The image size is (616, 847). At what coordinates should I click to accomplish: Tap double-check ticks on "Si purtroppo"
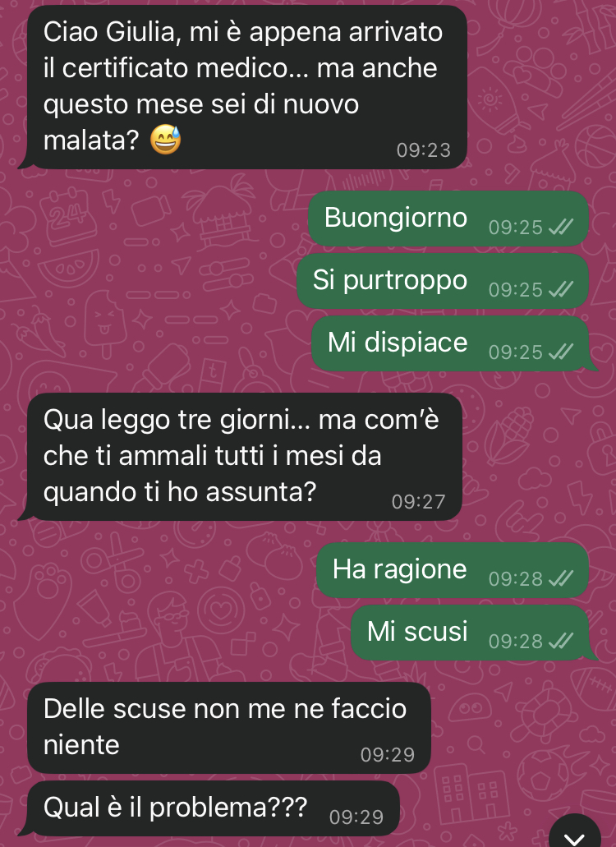561,290
